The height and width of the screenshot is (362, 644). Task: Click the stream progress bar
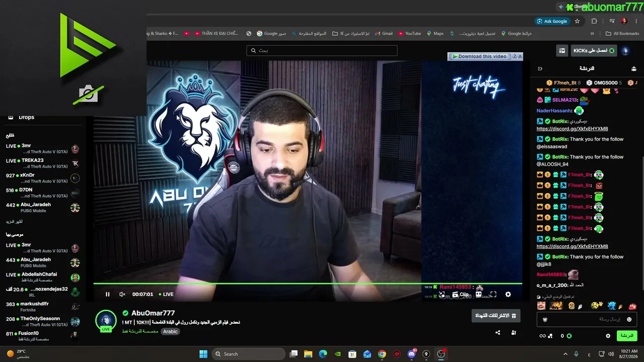coord(307,284)
